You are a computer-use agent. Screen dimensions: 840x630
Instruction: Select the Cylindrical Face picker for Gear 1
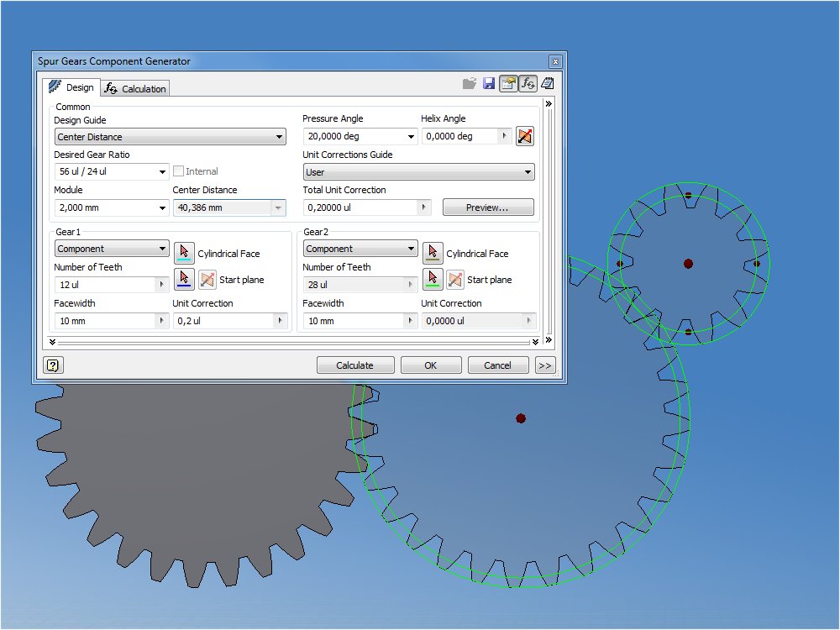pyautogui.click(x=184, y=252)
